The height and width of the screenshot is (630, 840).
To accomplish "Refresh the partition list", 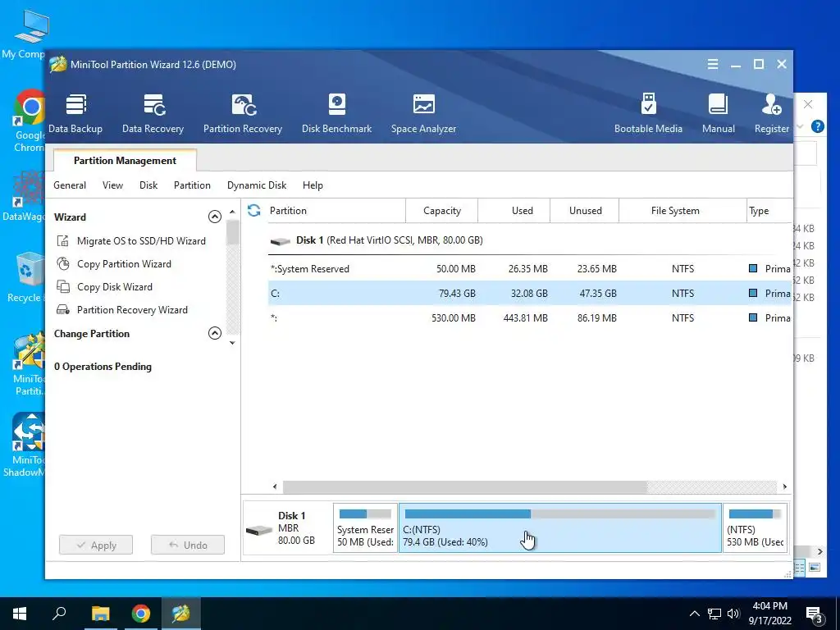I will 254,211.
